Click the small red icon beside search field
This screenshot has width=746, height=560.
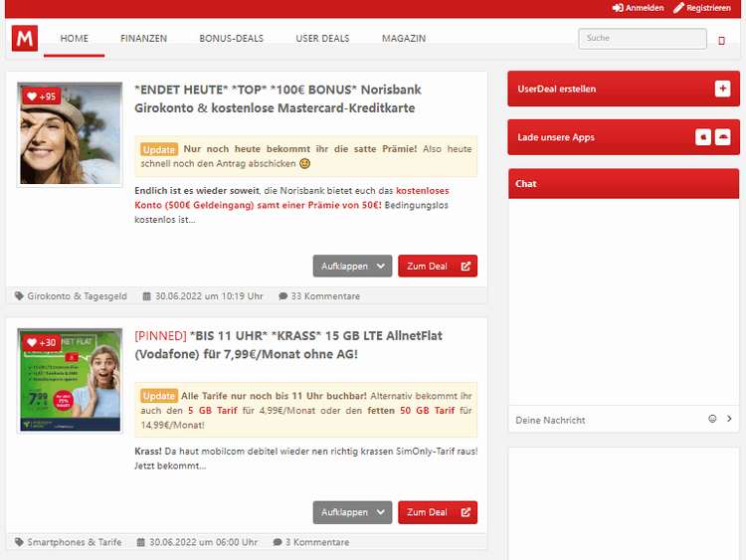pyautogui.click(x=722, y=40)
